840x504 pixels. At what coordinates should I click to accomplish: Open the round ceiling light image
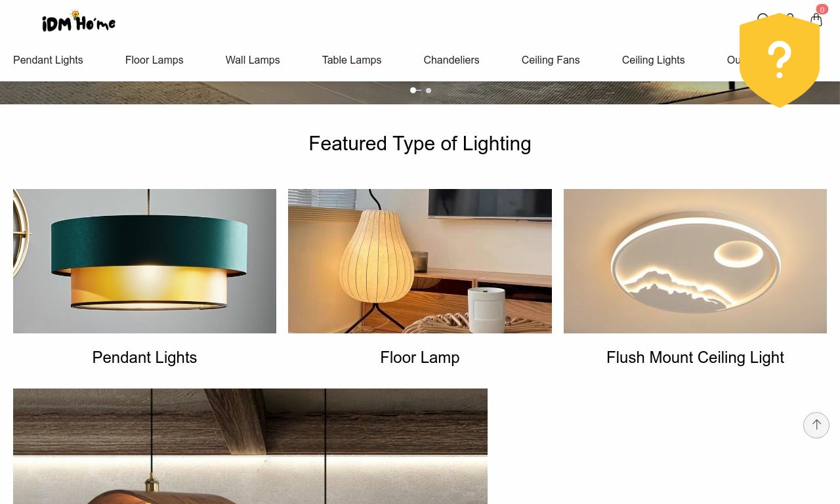(695, 261)
